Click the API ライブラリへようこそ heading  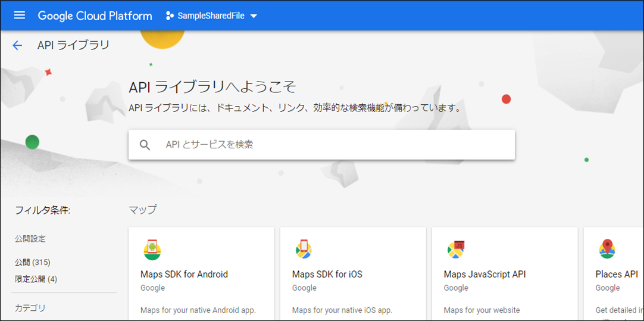(212, 87)
